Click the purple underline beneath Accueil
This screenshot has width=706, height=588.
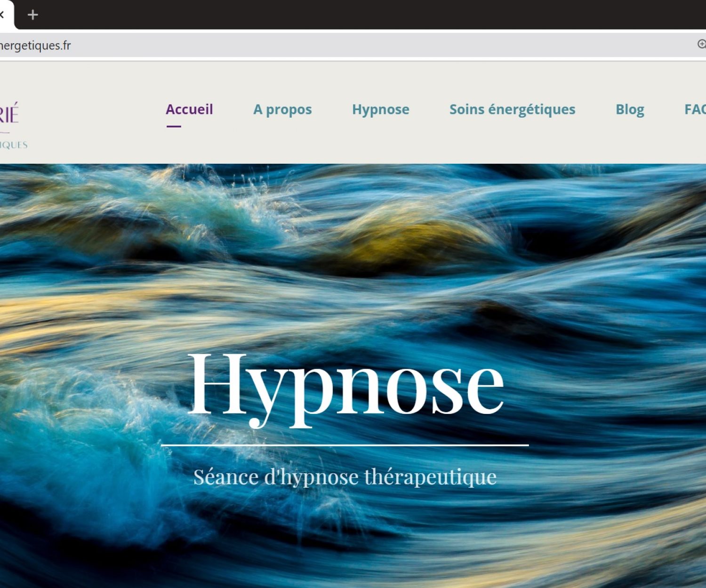click(x=174, y=126)
